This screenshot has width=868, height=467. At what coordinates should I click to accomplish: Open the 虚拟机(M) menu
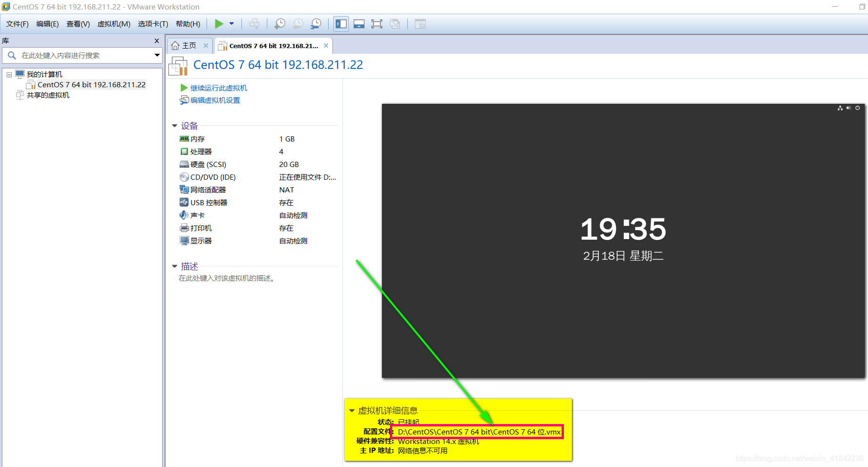point(114,24)
